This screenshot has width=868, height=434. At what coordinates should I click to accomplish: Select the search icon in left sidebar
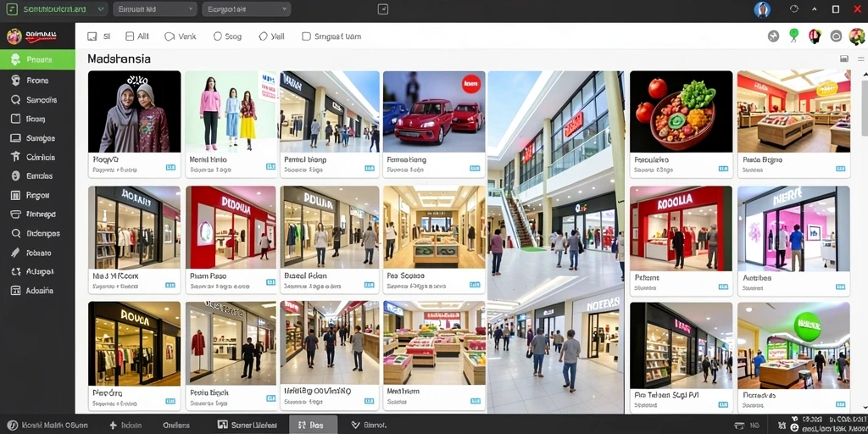point(15,100)
